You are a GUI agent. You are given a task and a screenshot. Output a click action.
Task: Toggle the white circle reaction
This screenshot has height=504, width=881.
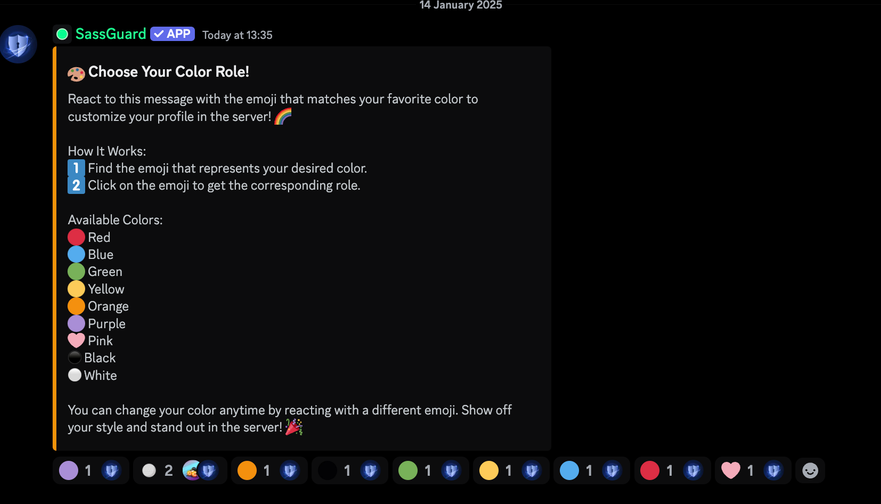(x=180, y=470)
